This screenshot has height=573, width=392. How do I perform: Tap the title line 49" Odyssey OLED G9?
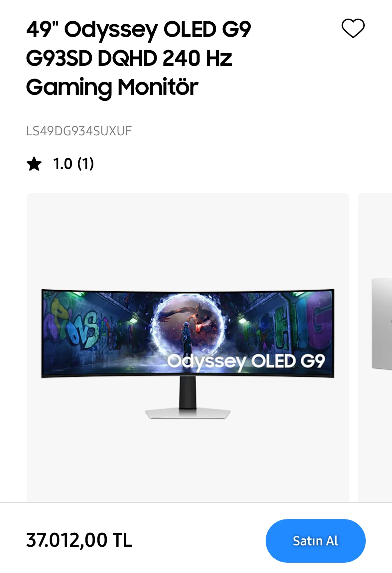[x=139, y=30]
